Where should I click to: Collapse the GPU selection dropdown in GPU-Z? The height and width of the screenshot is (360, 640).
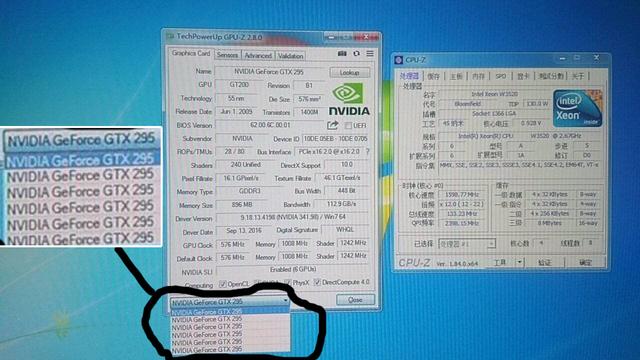pos(285,301)
